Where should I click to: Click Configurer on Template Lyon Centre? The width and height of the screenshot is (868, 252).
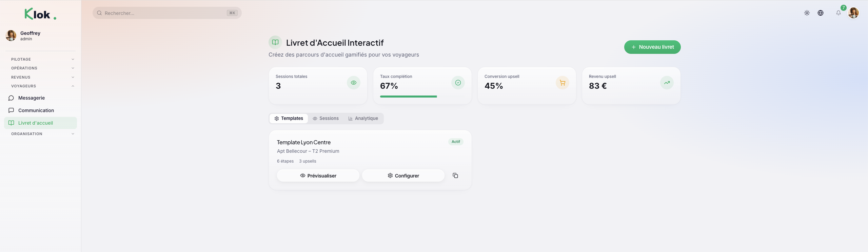[x=403, y=175]
